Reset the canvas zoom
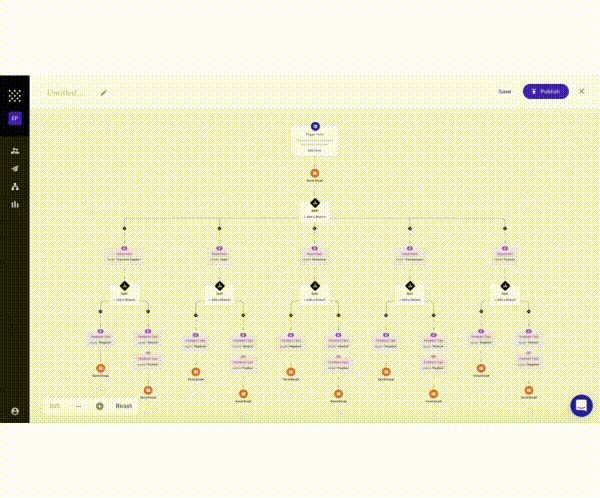The image size is (600, 498). pyautogui.click(x=124, y=406)
